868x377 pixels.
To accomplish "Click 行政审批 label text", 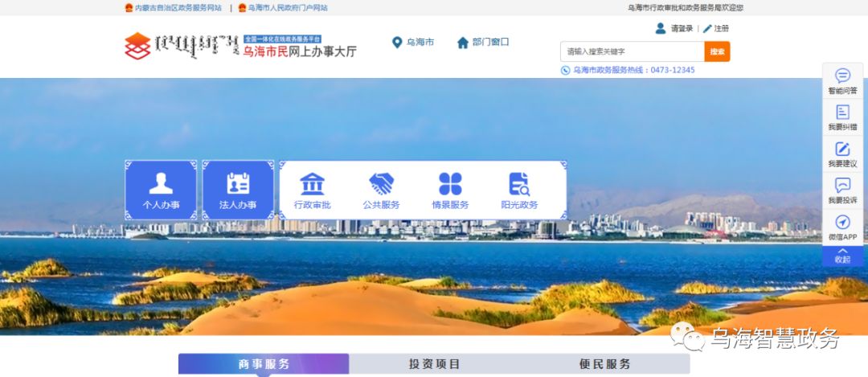I will tap(312, 205).
